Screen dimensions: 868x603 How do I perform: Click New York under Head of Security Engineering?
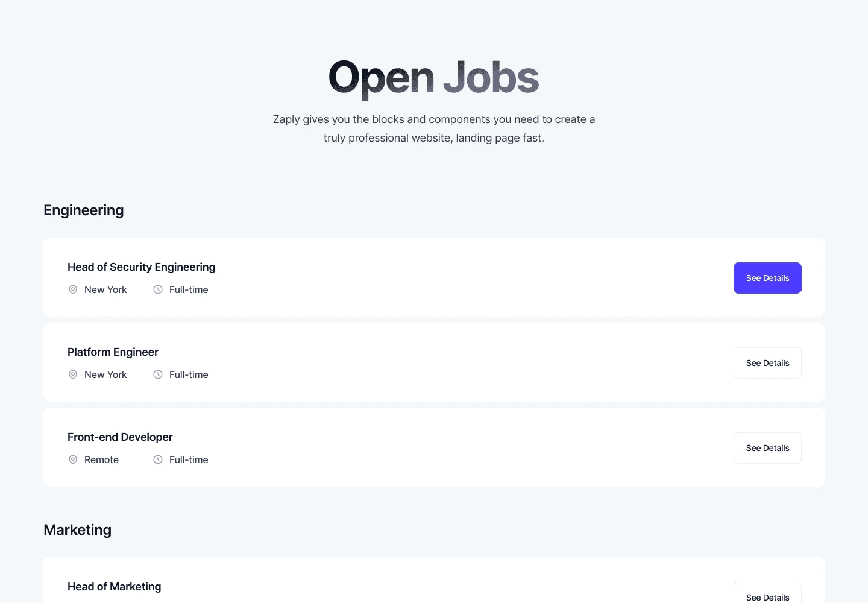click(x=105, y=289)
